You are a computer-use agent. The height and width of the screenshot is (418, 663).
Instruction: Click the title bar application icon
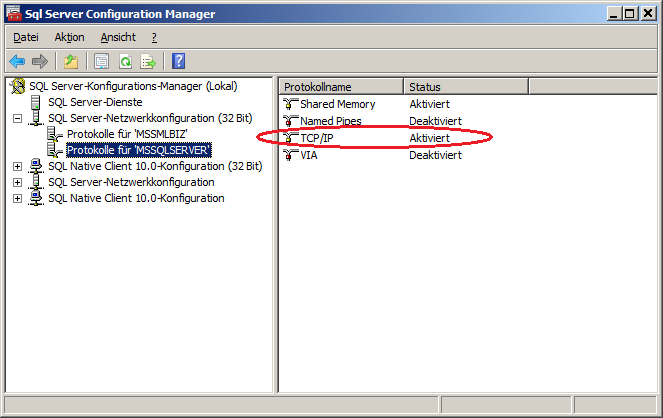14,14
